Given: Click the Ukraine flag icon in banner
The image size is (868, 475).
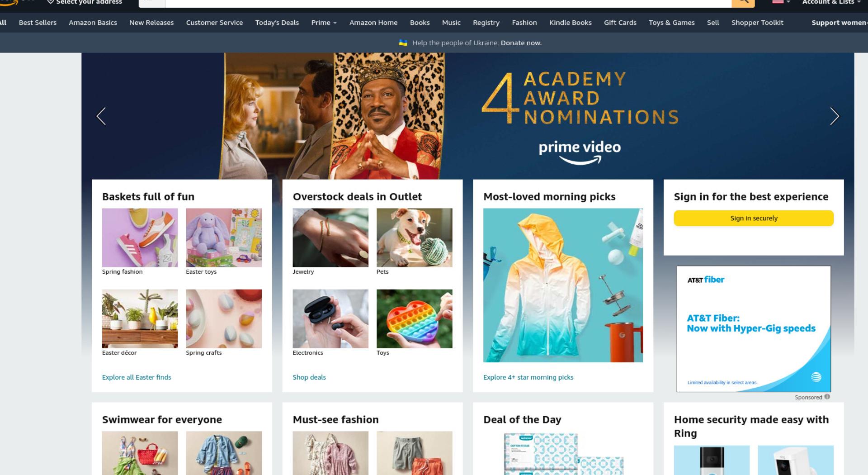Looking at the screenshot, I should point(403,43).
